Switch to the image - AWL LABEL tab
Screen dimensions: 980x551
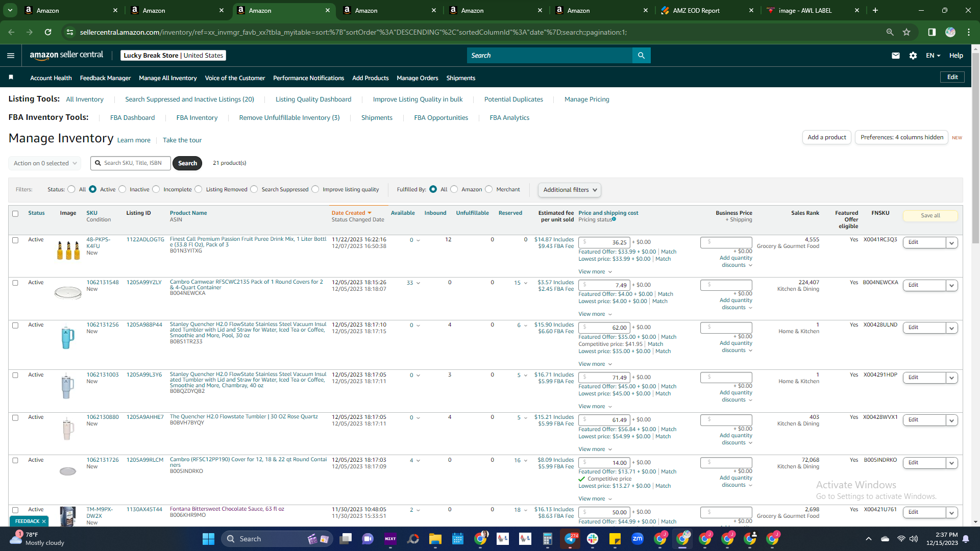[x=814, y=10]
